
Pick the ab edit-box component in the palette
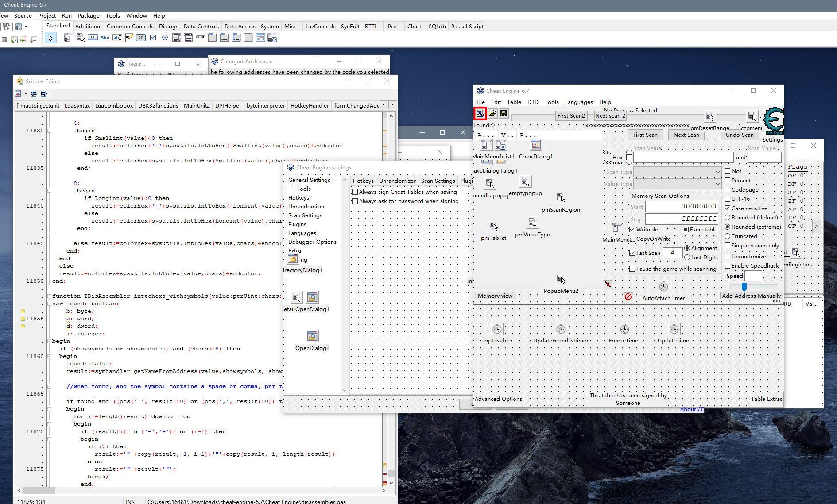[x=116, y=38]
